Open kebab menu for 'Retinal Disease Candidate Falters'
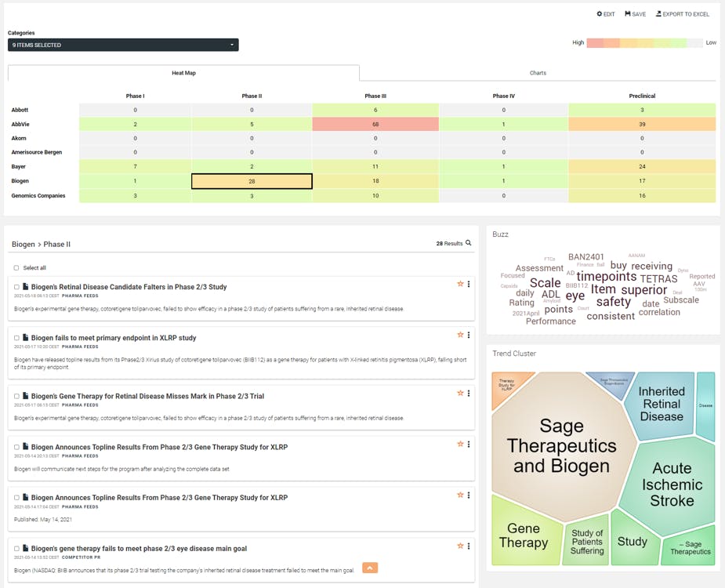 (469, 284)
